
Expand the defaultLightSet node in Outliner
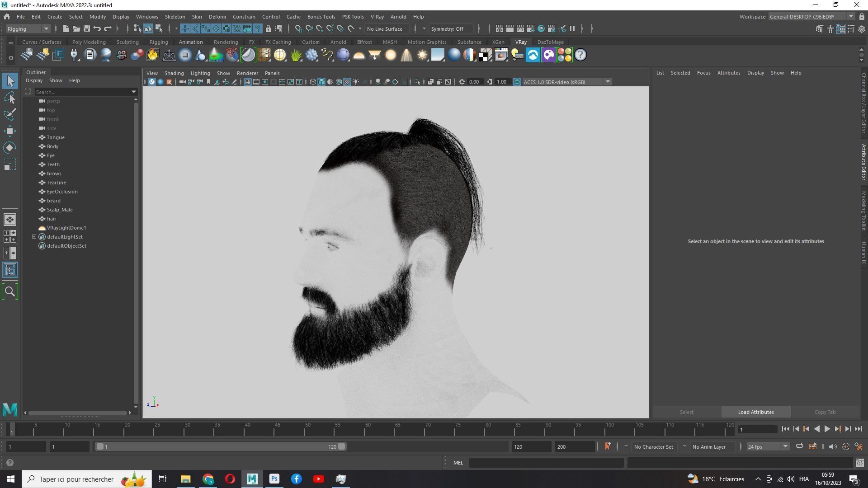[x=34, y=237]
